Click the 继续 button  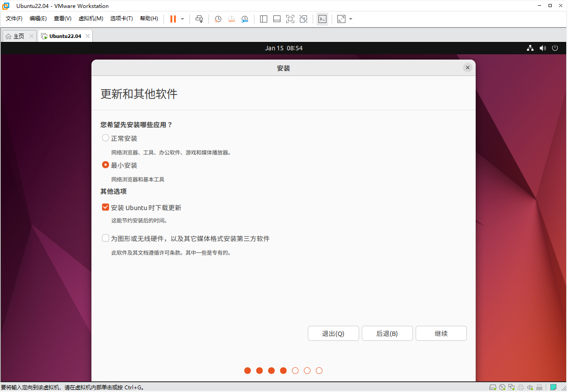441,333
